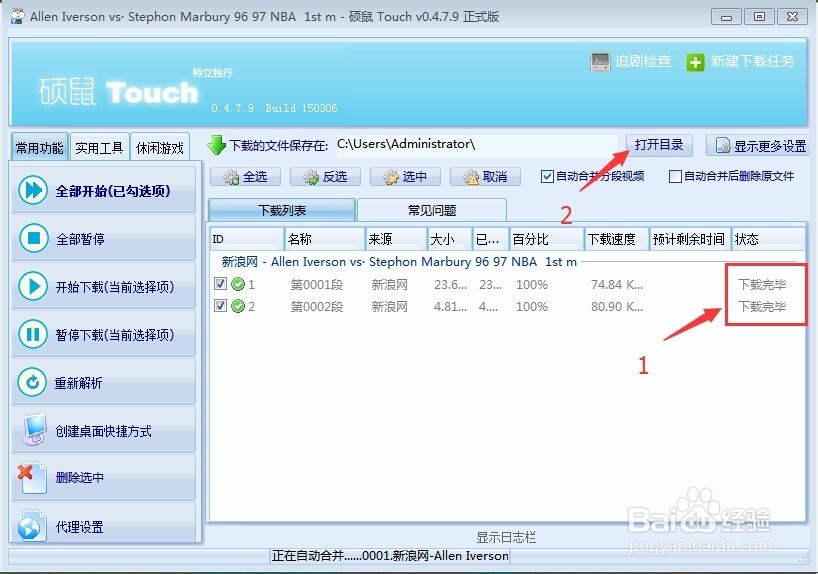Viewport: 818px width, 574px height.
Task: Sort by the 百分比 column header
Action: [x=546, y=239]
